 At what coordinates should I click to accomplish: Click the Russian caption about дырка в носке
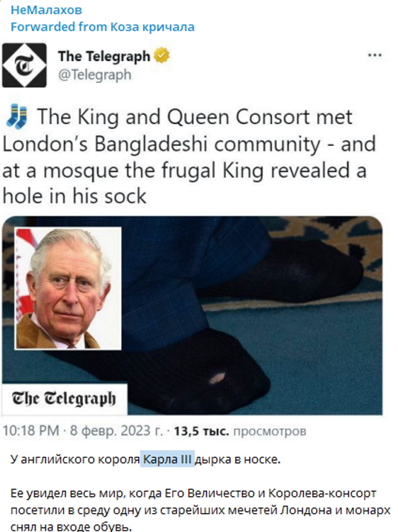tap(146, 459)
